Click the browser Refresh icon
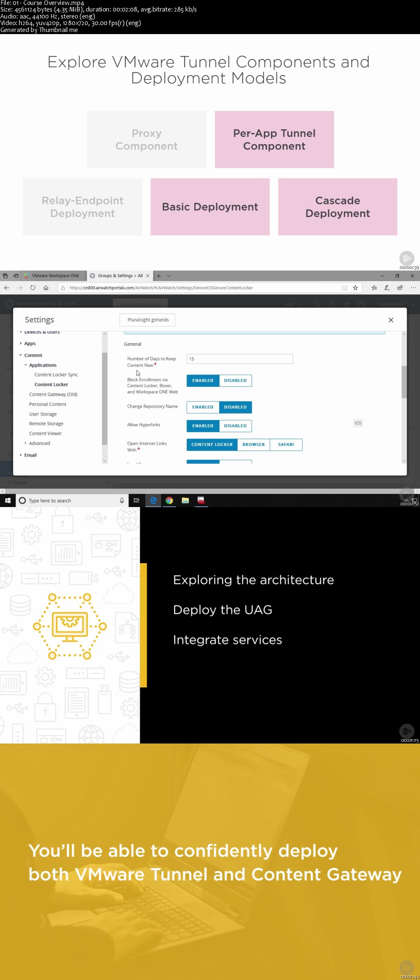420x980 pixels. [33, 288]
